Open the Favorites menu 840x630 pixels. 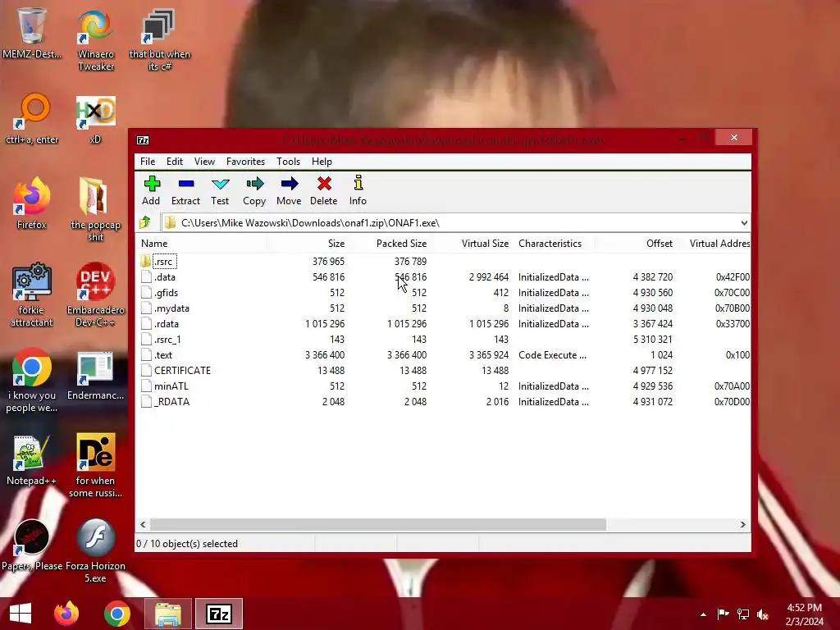click(245, 162)
